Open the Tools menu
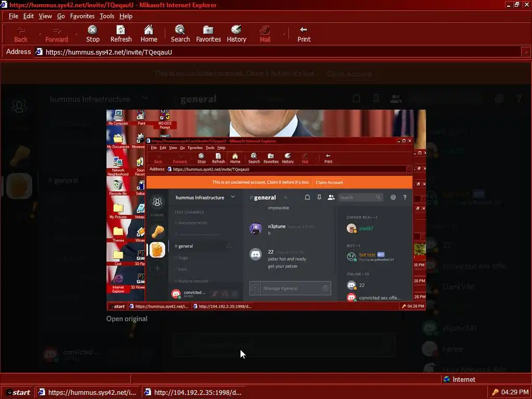The image size is (532, 399). pyautogui.click(x=107, y=16)
